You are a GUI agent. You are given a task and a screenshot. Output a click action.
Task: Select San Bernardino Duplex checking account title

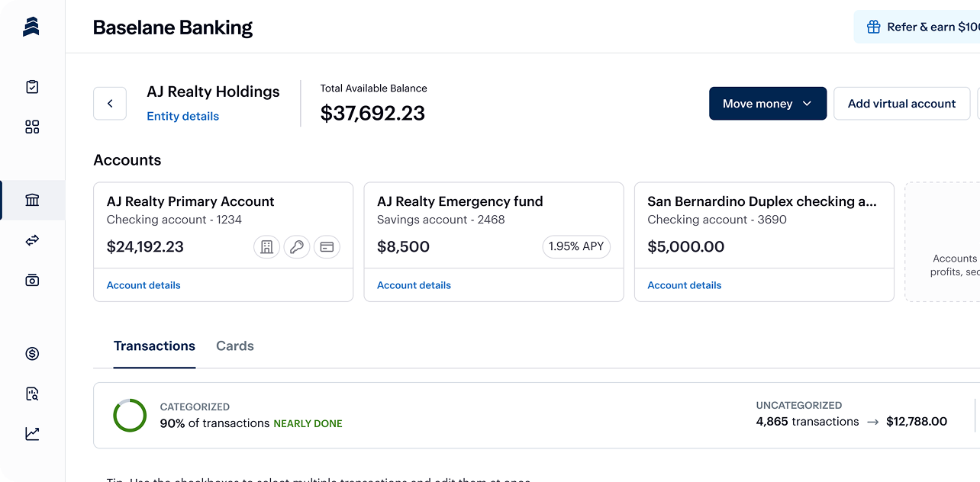tap(762, 201)
